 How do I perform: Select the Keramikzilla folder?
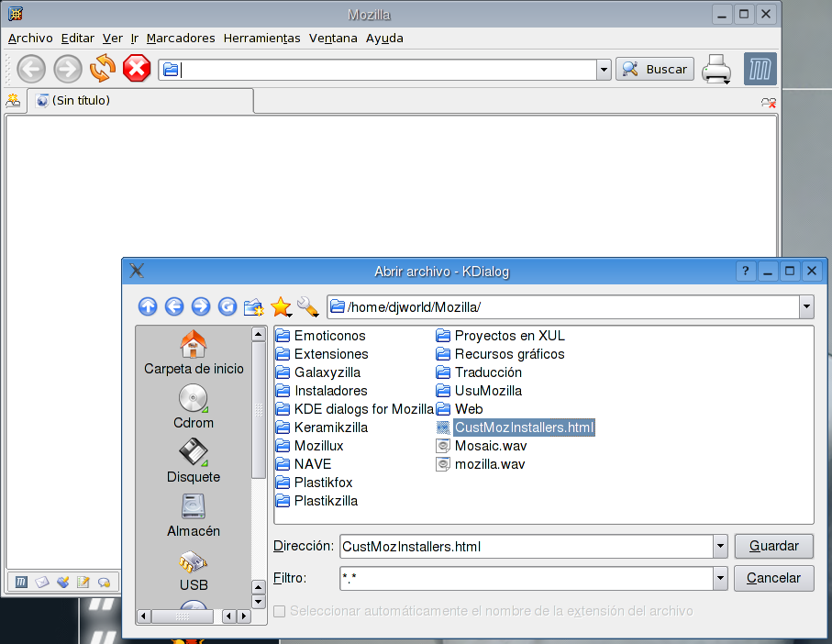click(322, 427)
